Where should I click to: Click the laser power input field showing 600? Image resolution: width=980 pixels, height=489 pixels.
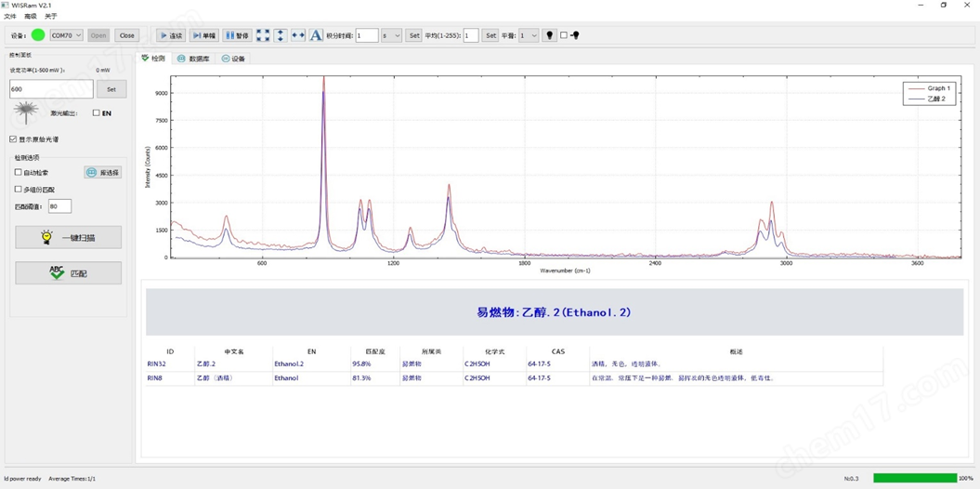tap(51, 89)
